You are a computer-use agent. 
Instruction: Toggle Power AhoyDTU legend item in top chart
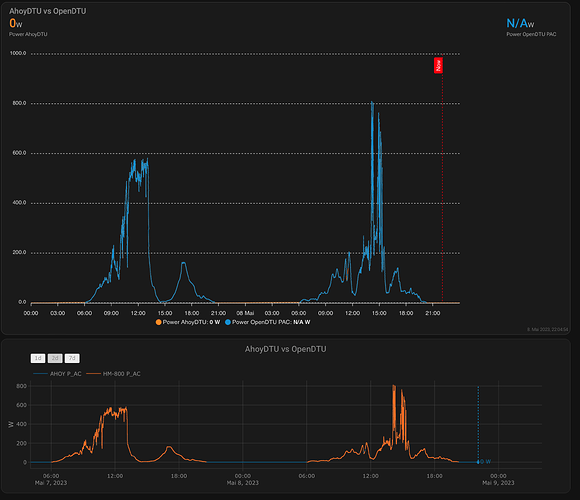(x=188, y=322)
